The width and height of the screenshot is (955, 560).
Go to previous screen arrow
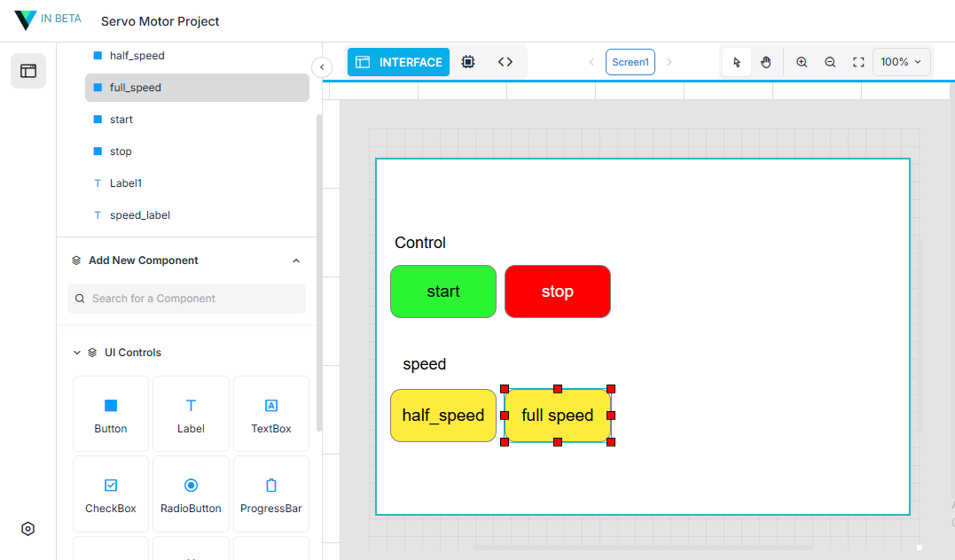591,62
